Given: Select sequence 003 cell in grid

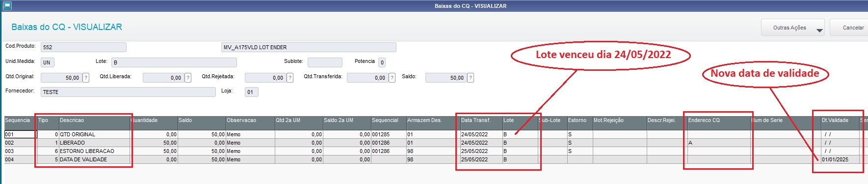Looking at the screenshot, I should 20,151.
